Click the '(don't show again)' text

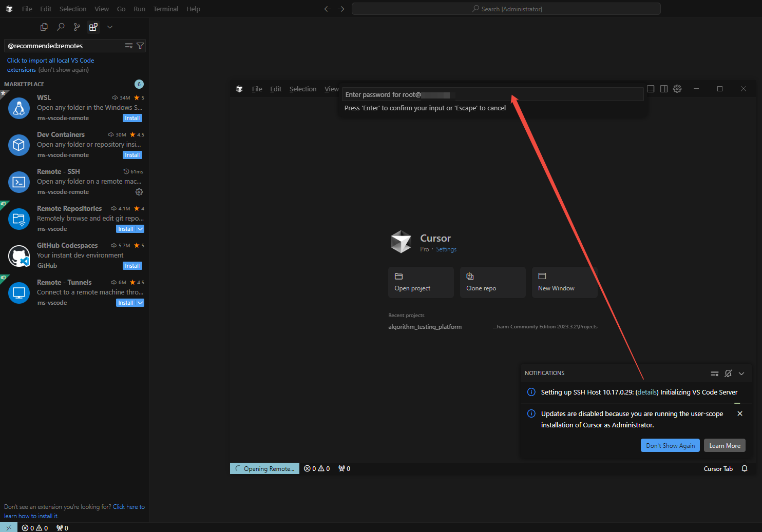tap(64, 70)
